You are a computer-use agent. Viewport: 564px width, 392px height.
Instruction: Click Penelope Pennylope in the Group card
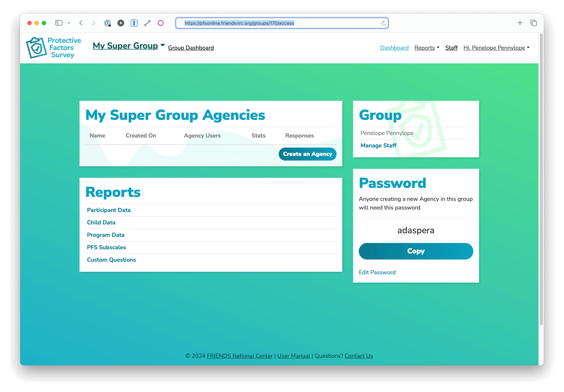pyautogui.click(x=387, y=133)
